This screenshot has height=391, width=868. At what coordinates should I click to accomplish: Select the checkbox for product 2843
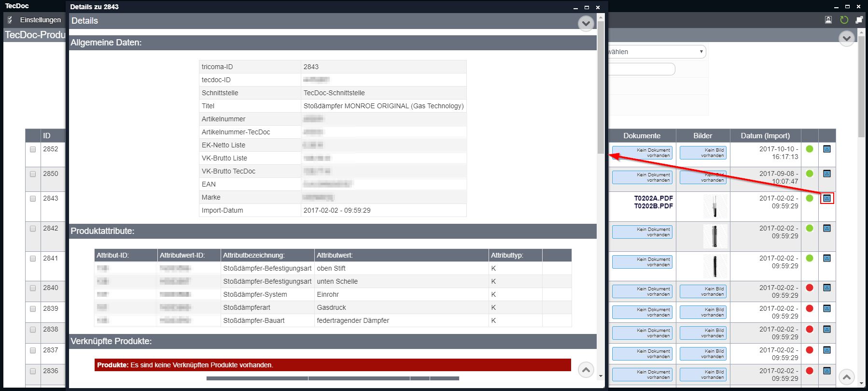33,199
